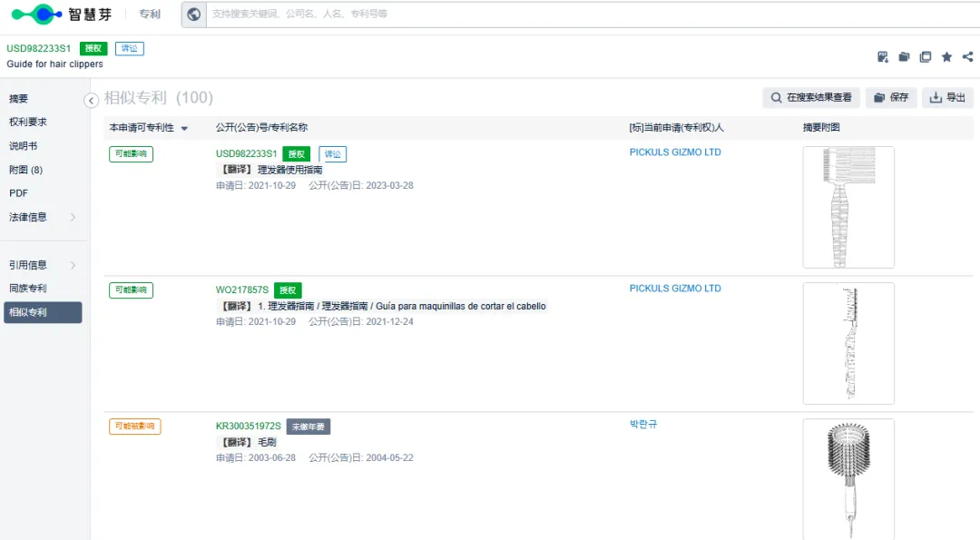Viewport: 980px width, 540px height.
Task: Click the 摘要附图 column header
Action: coord(821,127)
